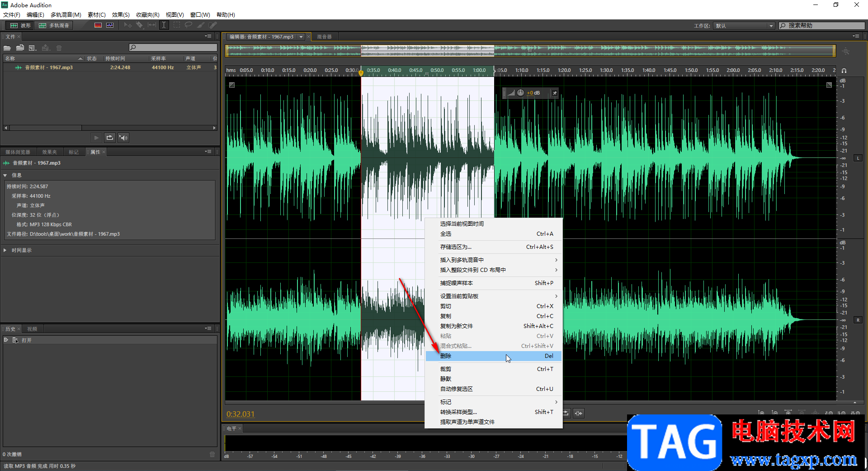Click the headphones icon beside timeline
Screen dimensions: 868x471
(844, 71)
